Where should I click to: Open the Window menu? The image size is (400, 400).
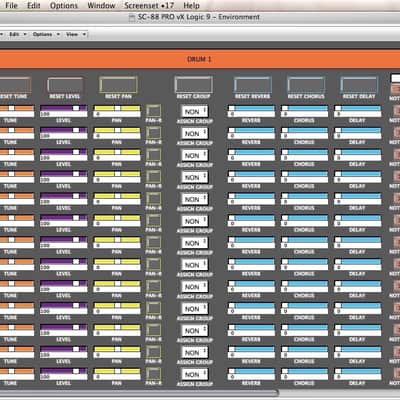click(x=101, y=5)
